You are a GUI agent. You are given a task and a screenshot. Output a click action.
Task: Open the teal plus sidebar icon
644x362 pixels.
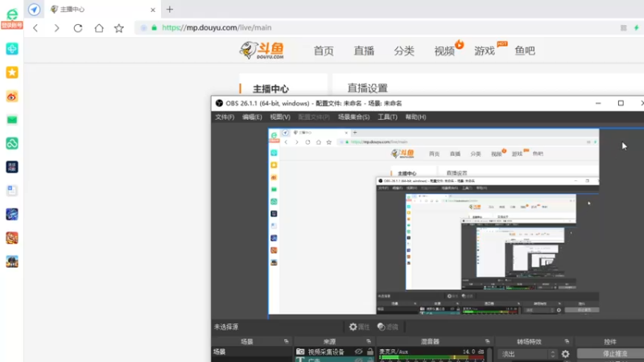[12, 49]
